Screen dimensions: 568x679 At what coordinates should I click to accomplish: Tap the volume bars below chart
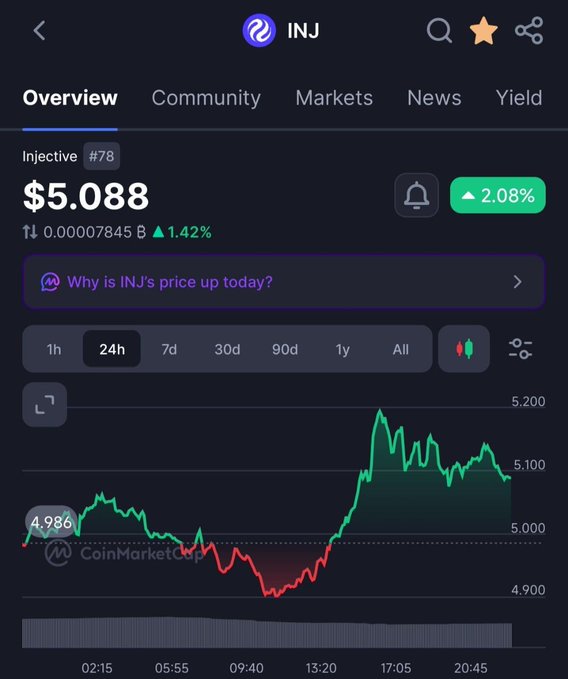267,633
